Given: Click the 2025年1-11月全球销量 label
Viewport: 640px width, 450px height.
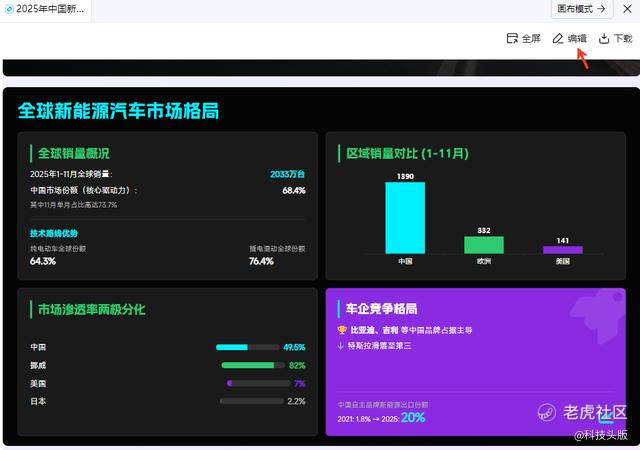Looking at the screenshot, I should [x=70, y=174].
